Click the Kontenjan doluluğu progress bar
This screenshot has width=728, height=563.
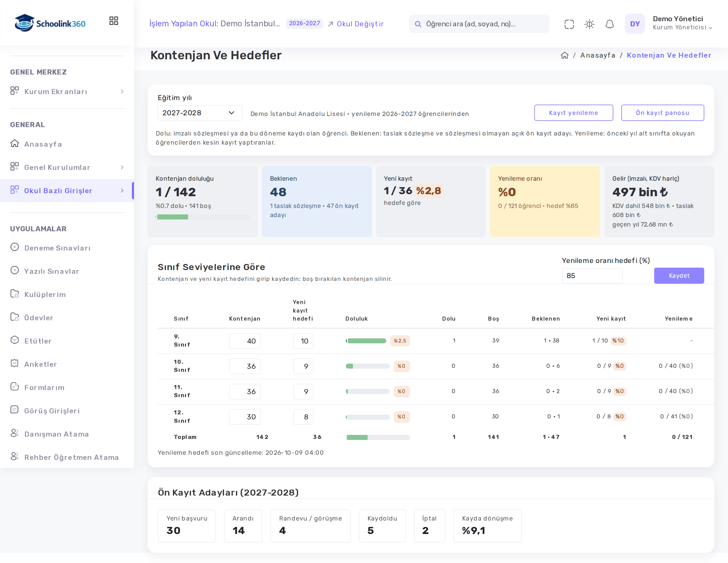[203, 217]
